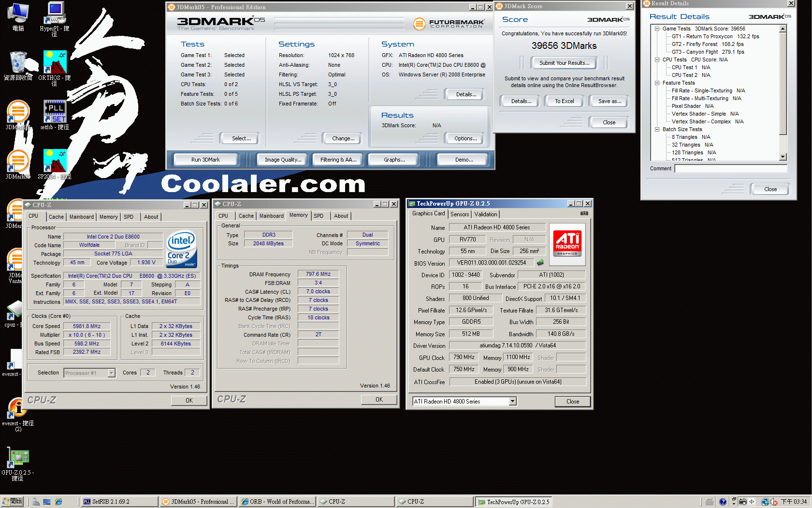Select 'GT1 - Return To Proxycon' row
This screenshot has width=812, height=508.
click(x=715, y=36)
